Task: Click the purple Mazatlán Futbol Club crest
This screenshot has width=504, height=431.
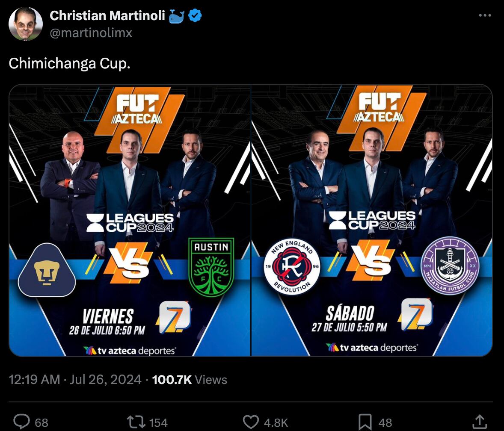Action: (x=450, y=266)
